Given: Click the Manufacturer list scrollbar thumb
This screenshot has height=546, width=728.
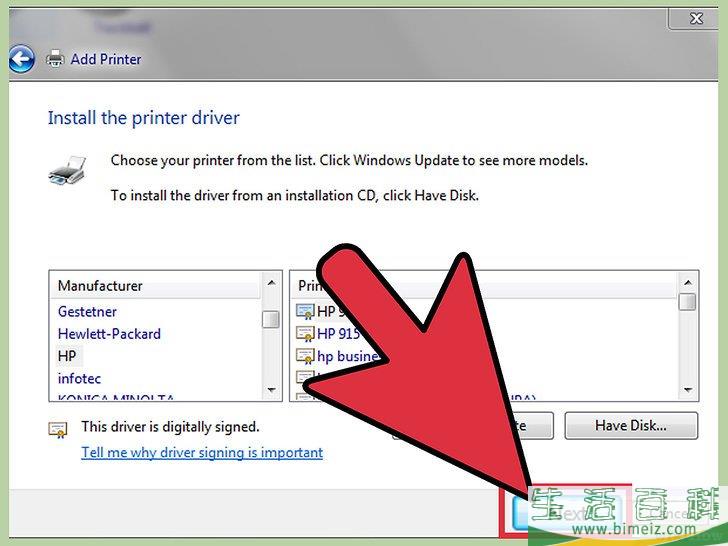Looking at the screenshot, I should (x=271, y=319).
